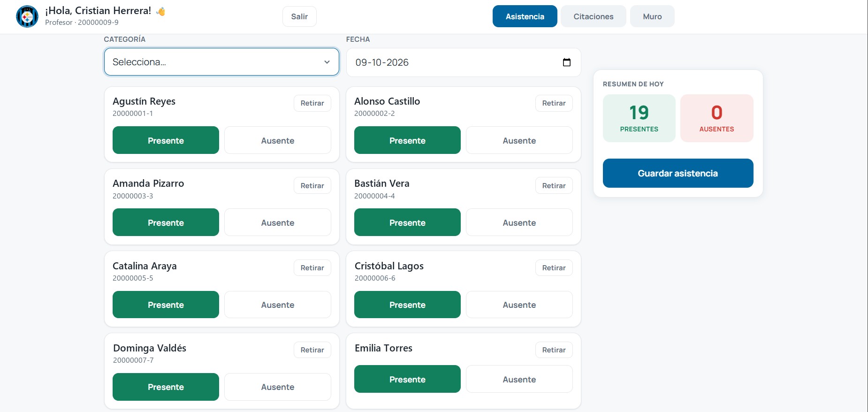Click the 0 Ausentes summary card
Image resolution: width=868 pixels, height=412 pixels.
pyautogui.click(x=717, y=118)
